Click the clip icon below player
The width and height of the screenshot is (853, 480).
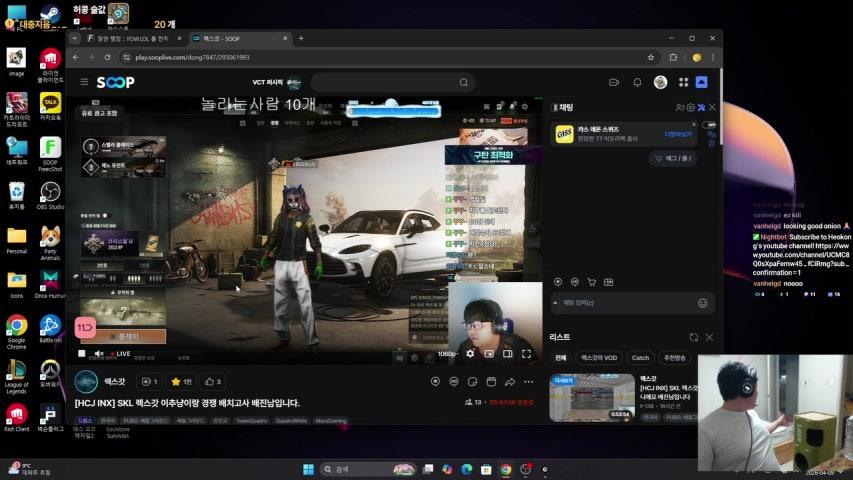(491, 382)
